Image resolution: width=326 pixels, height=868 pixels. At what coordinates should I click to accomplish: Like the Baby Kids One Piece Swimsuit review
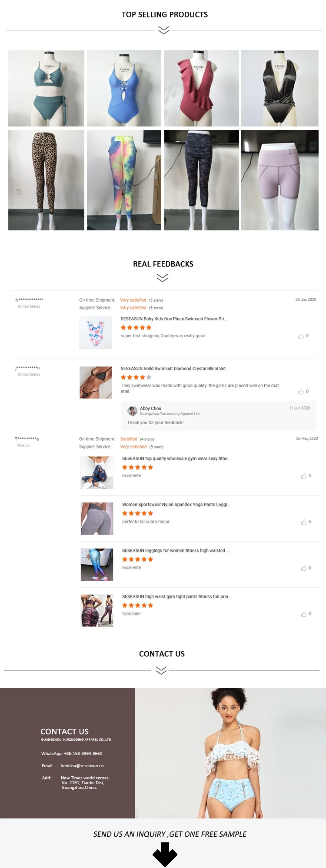click(301, 336)
